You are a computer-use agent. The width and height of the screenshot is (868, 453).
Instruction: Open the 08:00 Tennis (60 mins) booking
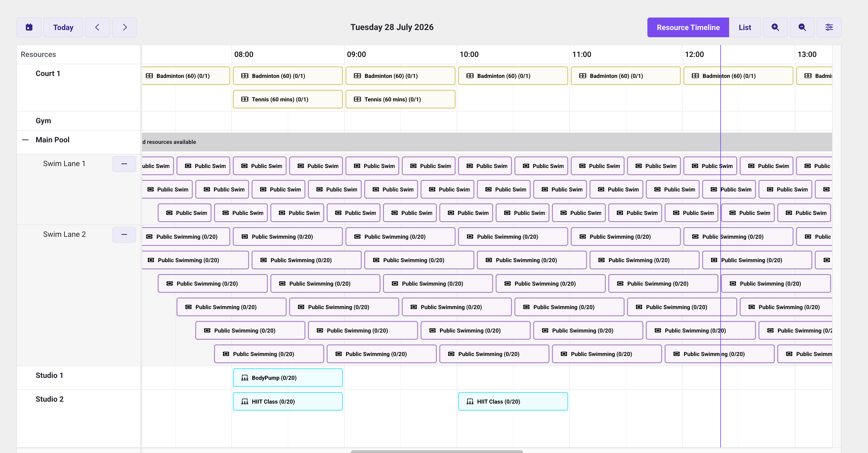click(x=288, y=99)
